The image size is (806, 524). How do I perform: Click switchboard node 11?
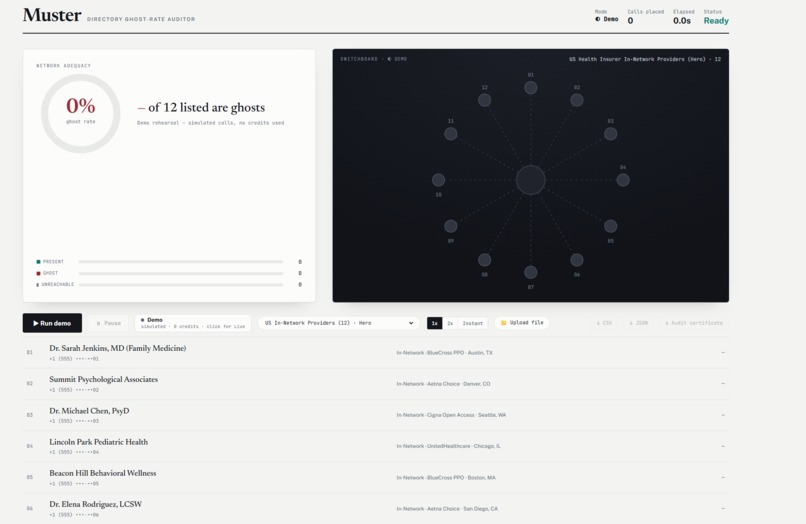451,134
